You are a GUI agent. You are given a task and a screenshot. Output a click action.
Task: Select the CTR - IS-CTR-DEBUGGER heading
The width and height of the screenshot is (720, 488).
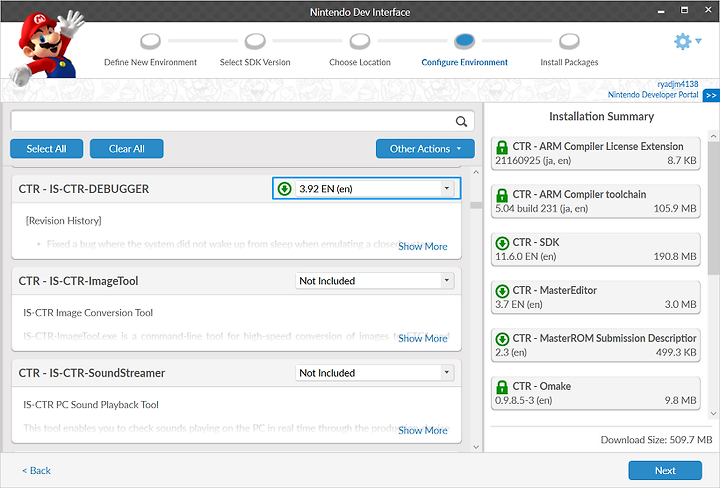coord(84,189)
